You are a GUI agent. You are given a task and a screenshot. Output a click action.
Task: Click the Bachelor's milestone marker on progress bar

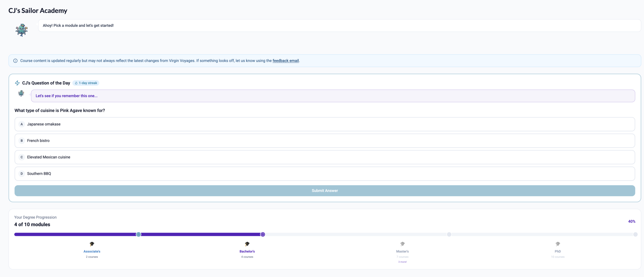coord(263,234)
